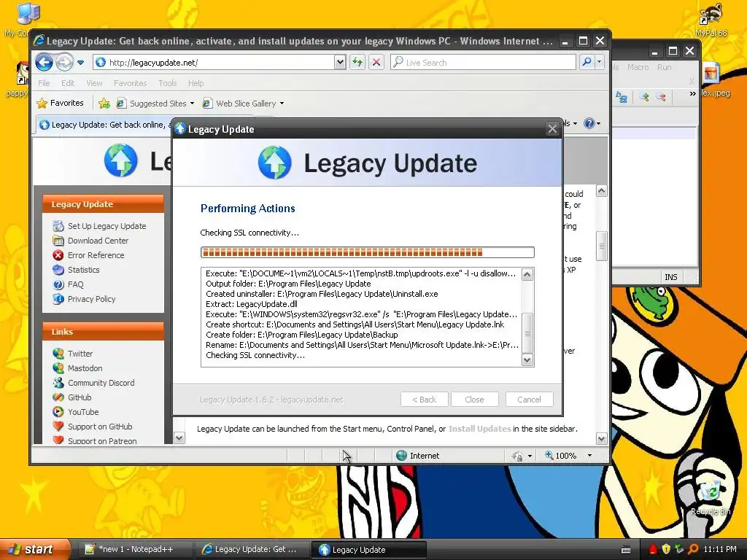The height and width of the screenshot is (560, 747).
Task: Click the Recycle Bin desktop icon
Action: tap(711, 497)
